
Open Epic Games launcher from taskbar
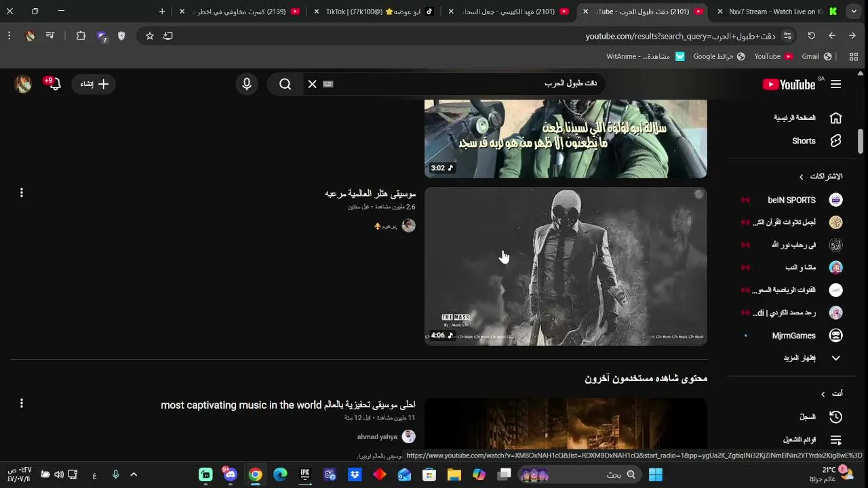pos(305,474)
